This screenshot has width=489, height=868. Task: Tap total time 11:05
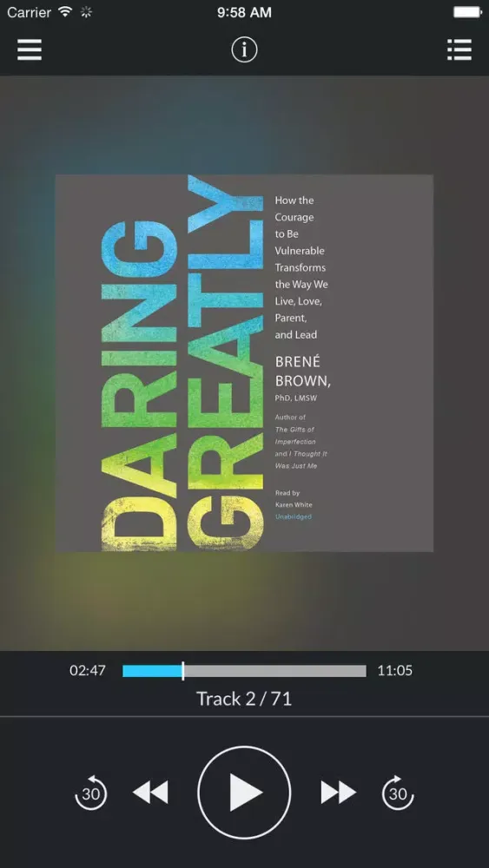(x=395, y=671)
